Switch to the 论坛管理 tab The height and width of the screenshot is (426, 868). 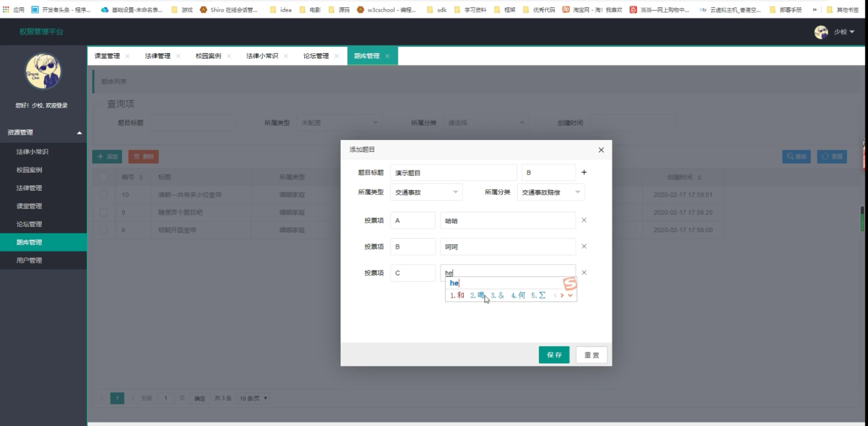[316, 56]
